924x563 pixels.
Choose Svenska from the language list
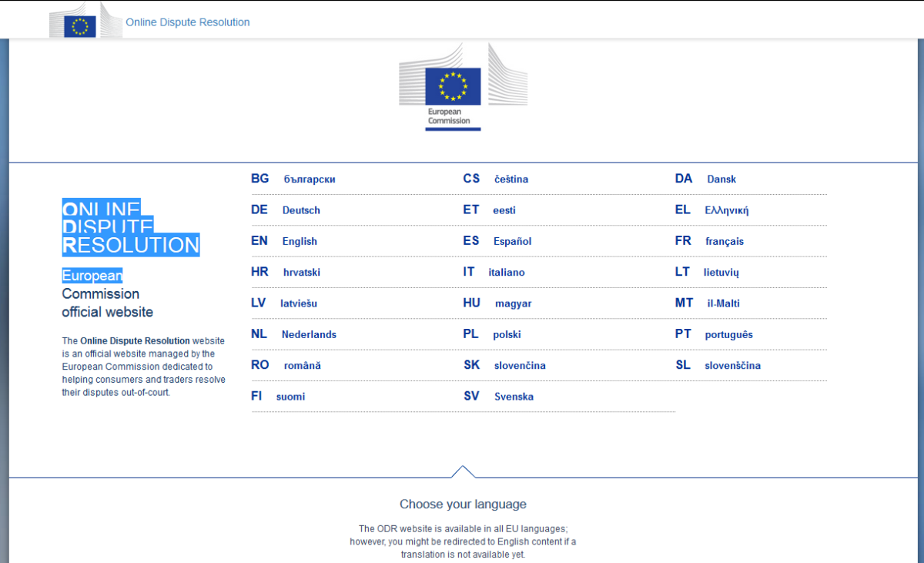click(514, 397)
